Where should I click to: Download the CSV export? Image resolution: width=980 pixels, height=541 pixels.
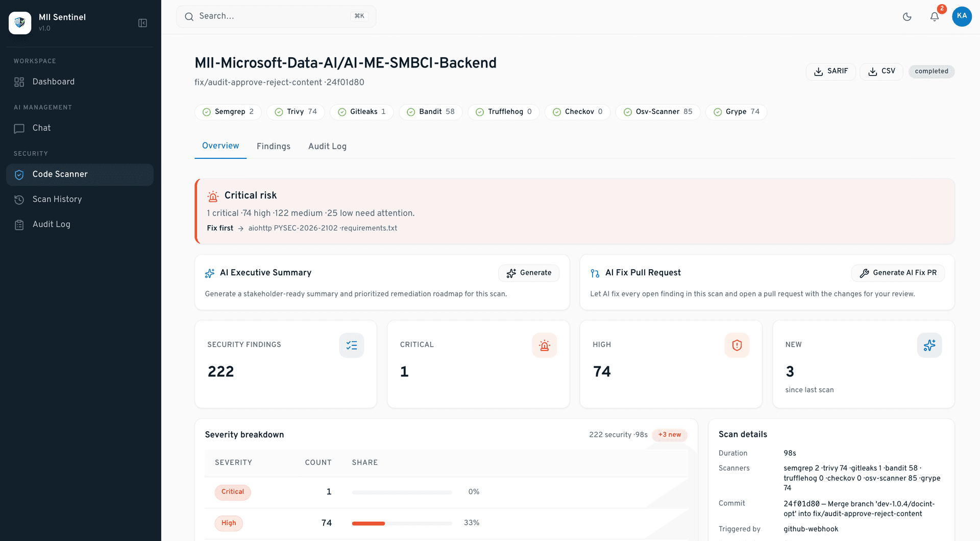click(881, 72)
